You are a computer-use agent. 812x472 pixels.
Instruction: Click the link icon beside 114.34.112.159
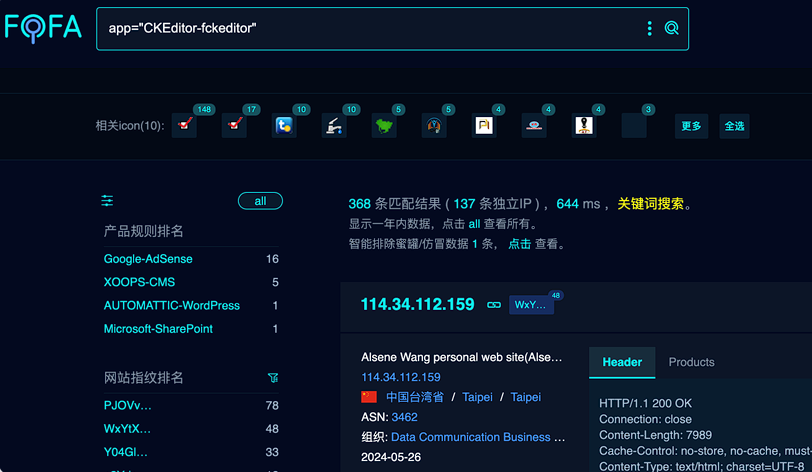click(493, 305)
